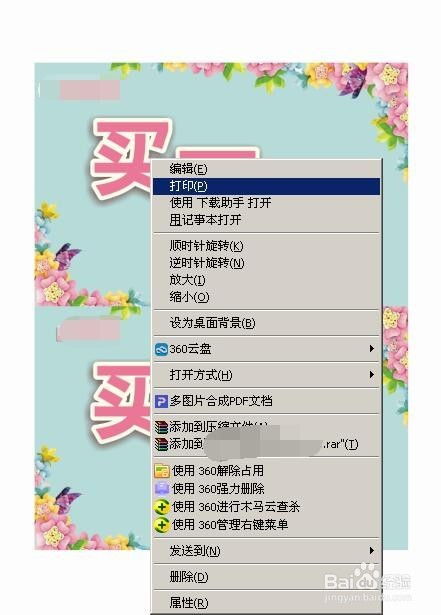The height and width of the screenshot is (615, 441).
Task: Select 用记事本打开 menu entry
Action: [266, 220]
